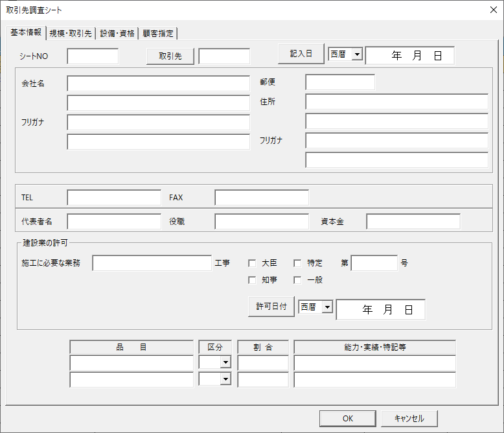Select the 顧客指定 tab
Screen dimensions: 504x433
pos(157,34)
